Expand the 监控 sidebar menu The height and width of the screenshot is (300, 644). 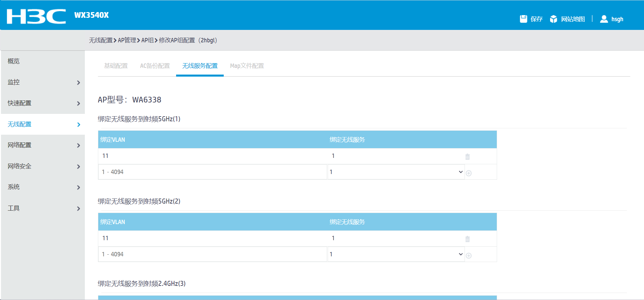(43, 82)
